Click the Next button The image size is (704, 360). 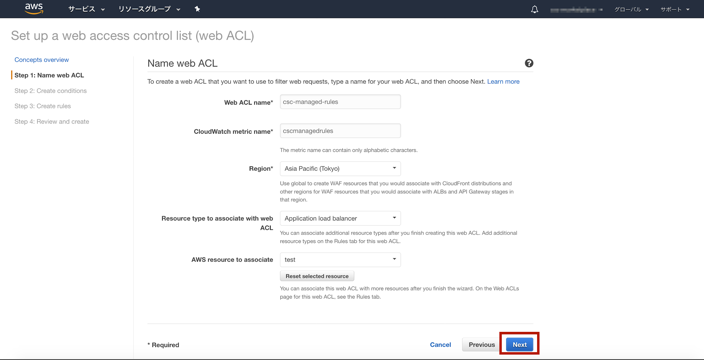519,345
